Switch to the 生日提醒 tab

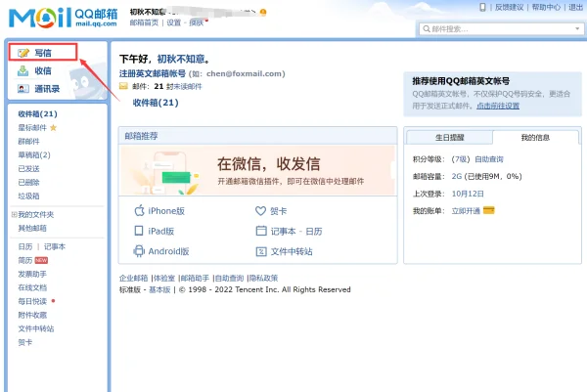[449, 137]
